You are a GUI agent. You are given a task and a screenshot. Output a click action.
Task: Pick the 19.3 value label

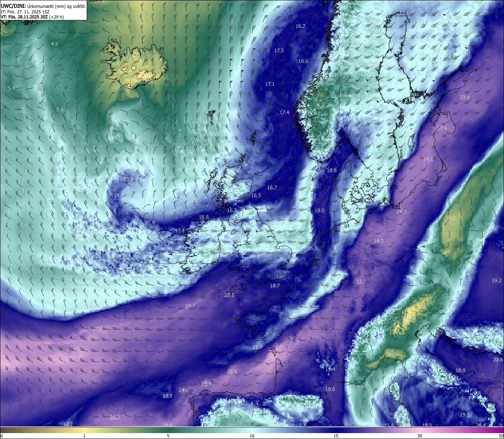coord(427,425)
